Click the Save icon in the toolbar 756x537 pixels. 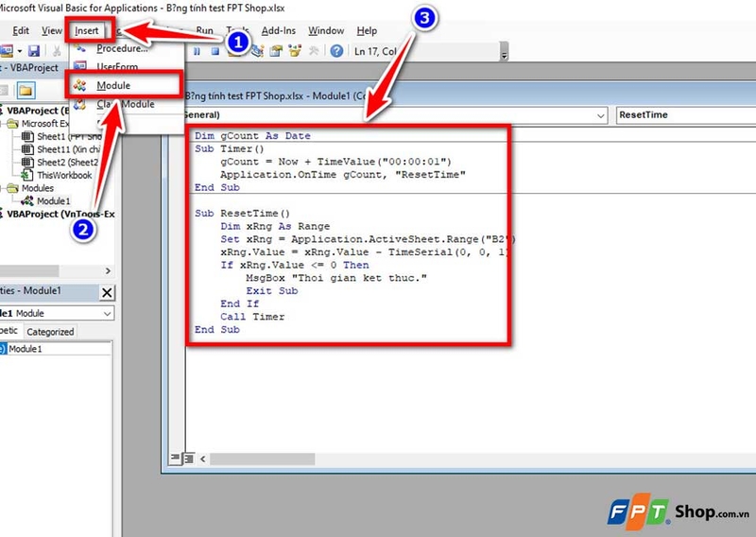click(x=34, y=51)
